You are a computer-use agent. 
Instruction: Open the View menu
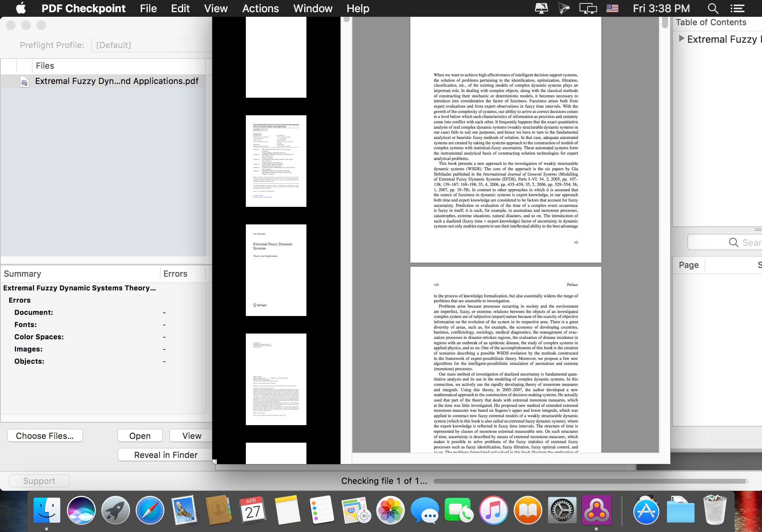click(x=215, y=8)
